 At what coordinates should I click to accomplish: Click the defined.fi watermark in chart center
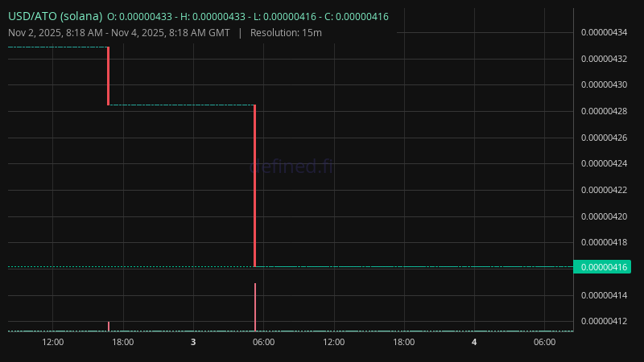point(290,167)
